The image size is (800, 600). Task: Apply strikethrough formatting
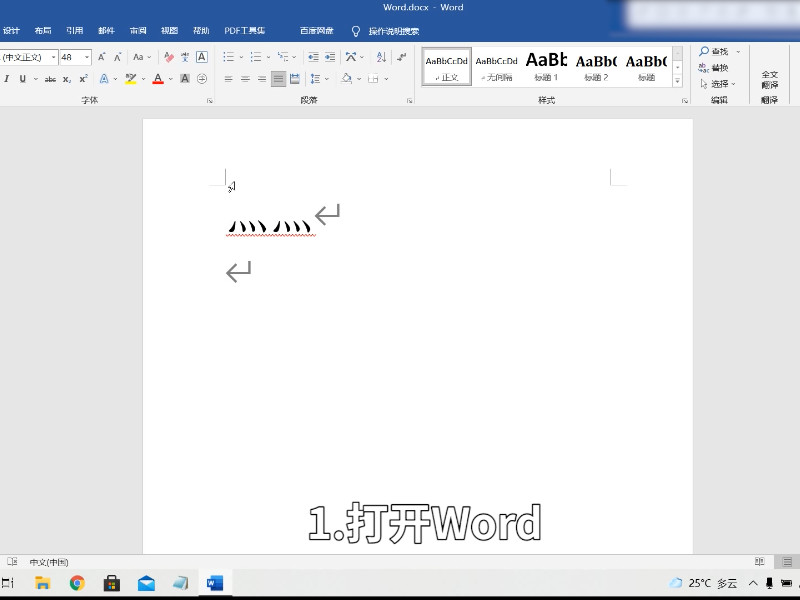50,79
